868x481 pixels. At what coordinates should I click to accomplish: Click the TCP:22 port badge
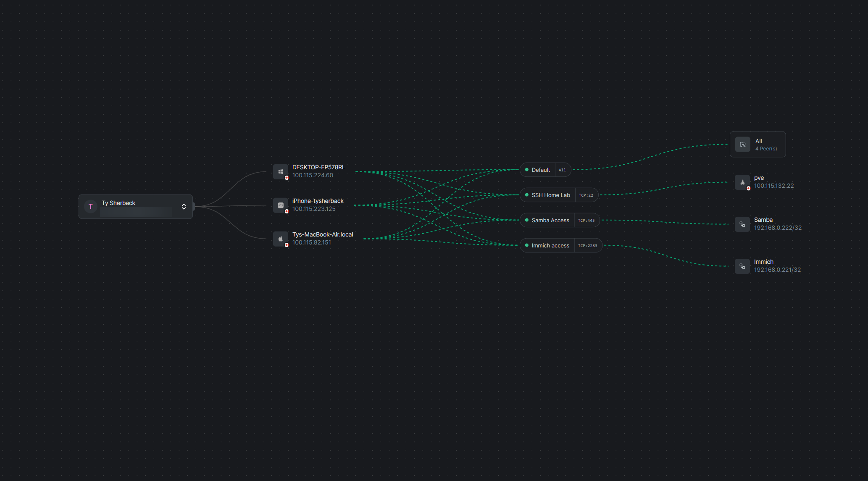[586, 195]
